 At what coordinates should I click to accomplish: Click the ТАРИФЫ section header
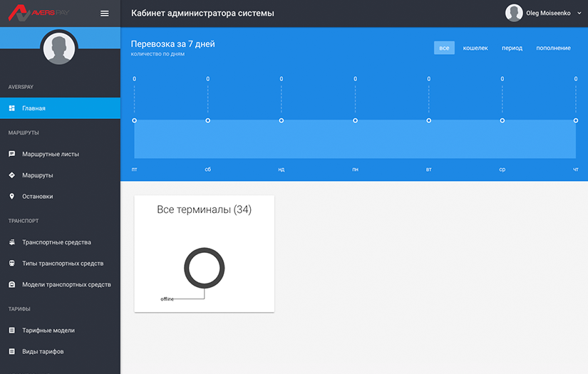[19, 308]
